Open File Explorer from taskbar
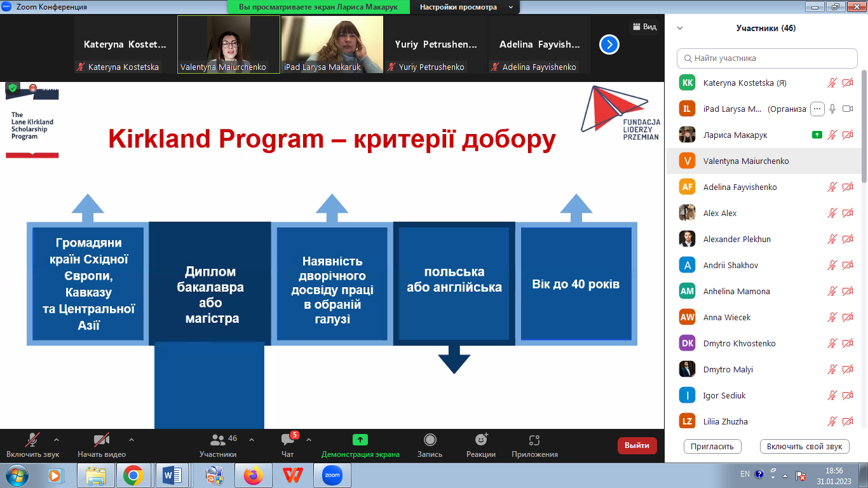This screenshot has width=868, height=488. [95, 475]
